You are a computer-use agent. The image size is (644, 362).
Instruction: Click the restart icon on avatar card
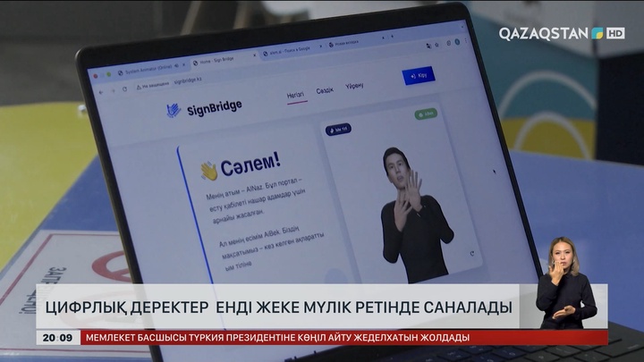point(472,254)
